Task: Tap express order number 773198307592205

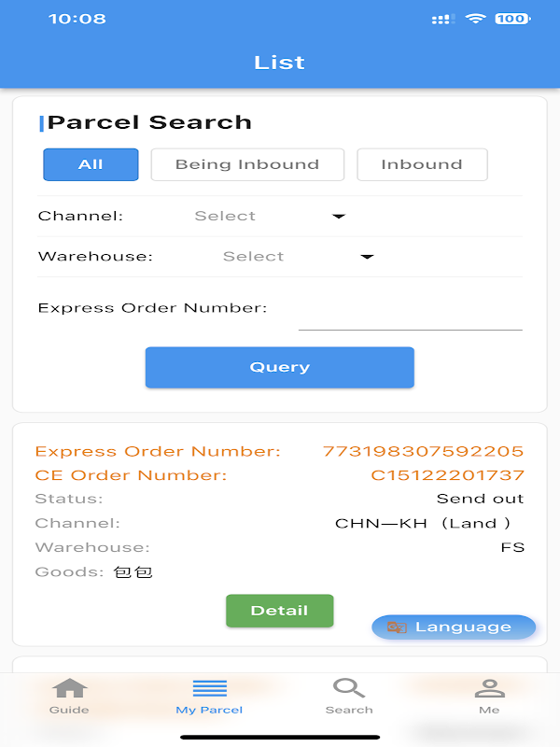Action: pyautogui.click(x=423, y=451)
